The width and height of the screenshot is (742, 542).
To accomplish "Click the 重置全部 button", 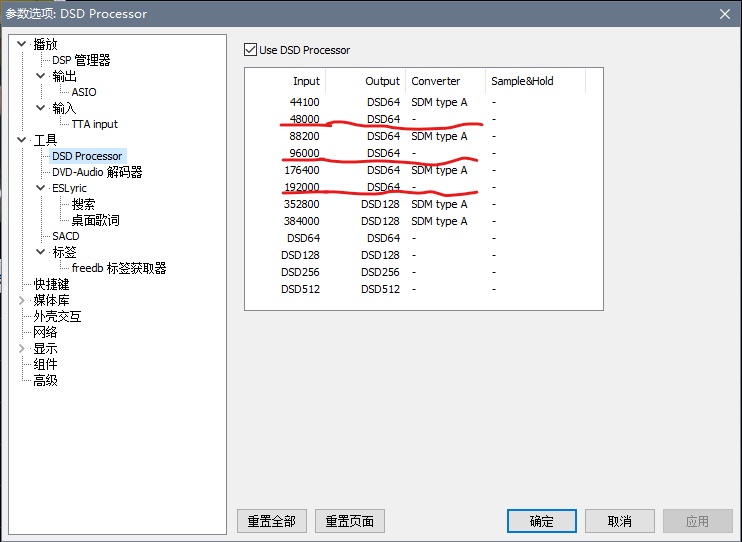I will coord(271,521).
